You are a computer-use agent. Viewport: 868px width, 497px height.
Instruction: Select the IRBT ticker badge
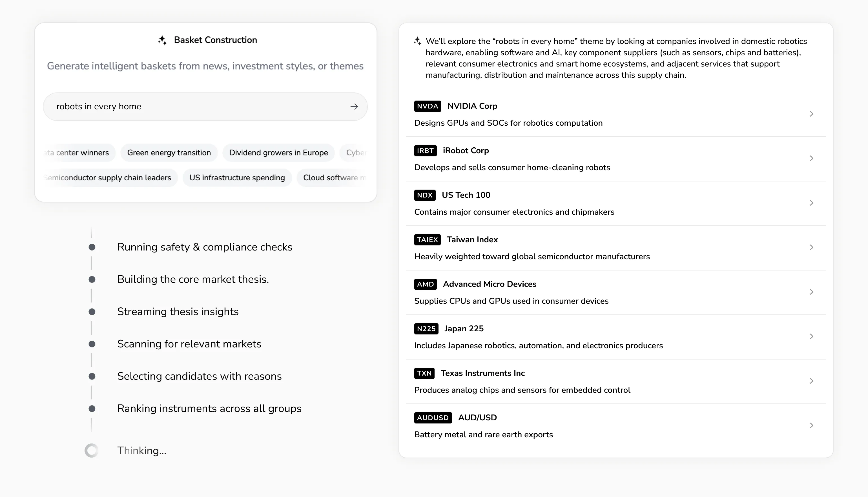[x=425, y=150]
